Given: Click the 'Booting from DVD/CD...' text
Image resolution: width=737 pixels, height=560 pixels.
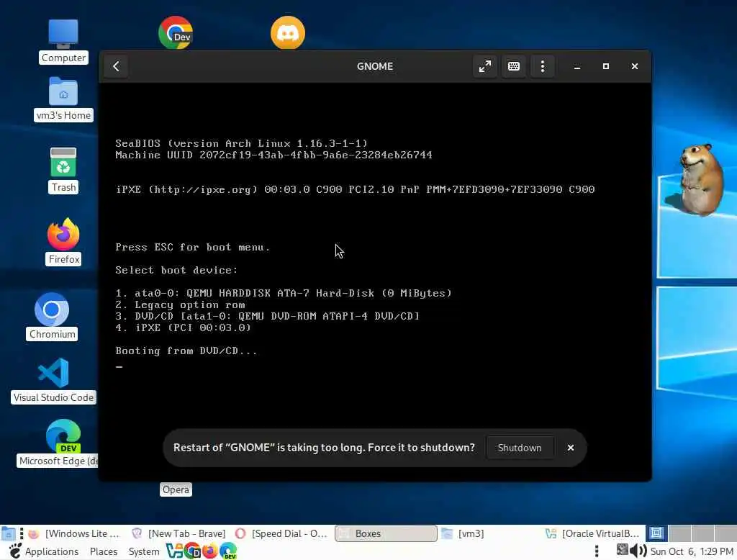Looking at the screenshot, I should click(x=186, y=351).
